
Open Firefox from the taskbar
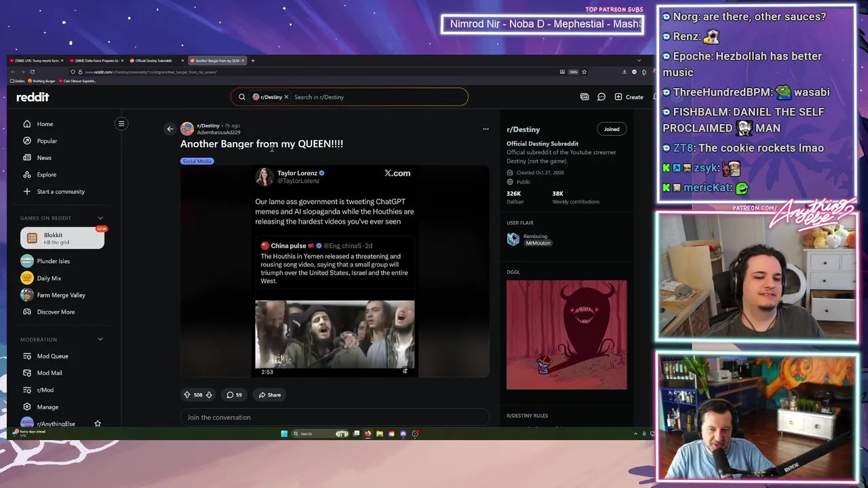coord(368,434)
